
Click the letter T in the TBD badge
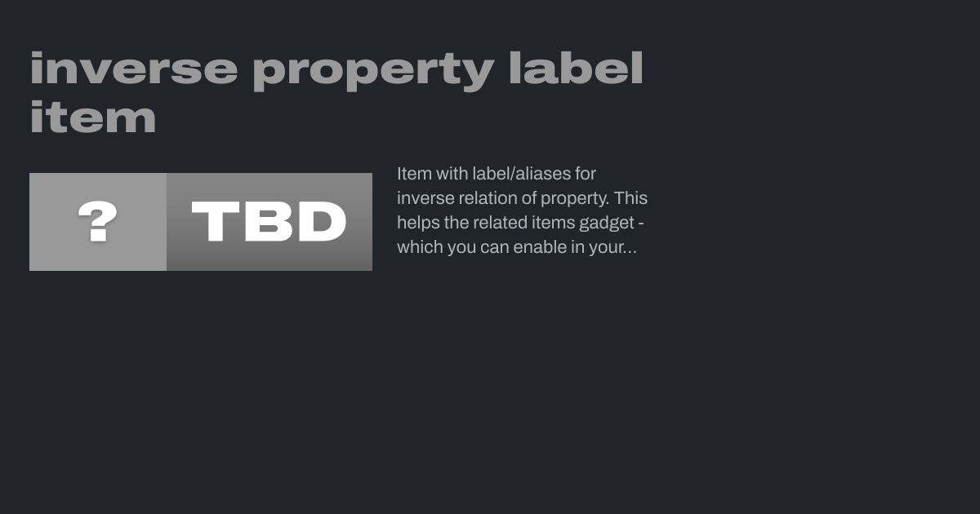215,222
